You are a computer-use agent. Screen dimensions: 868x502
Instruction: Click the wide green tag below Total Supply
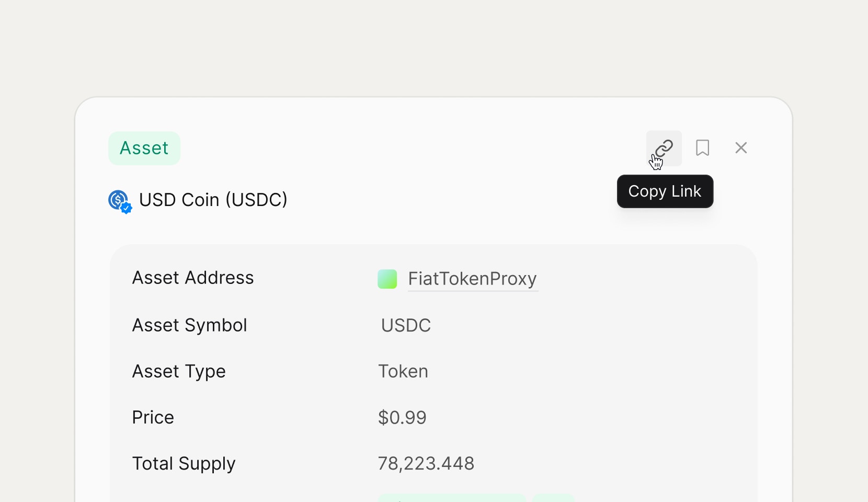pyautogui.click(x=452, y=498)
